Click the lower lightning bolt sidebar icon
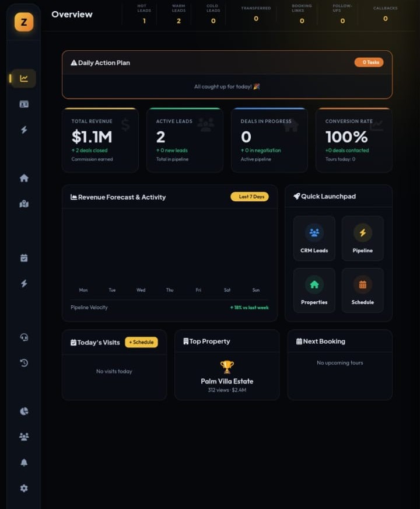Screen dimensions: 420x509 coord(24,283)
